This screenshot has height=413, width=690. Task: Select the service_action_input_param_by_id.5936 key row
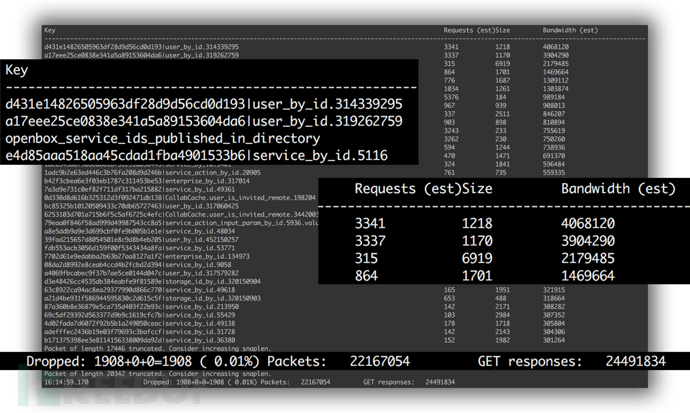point(181,223)
